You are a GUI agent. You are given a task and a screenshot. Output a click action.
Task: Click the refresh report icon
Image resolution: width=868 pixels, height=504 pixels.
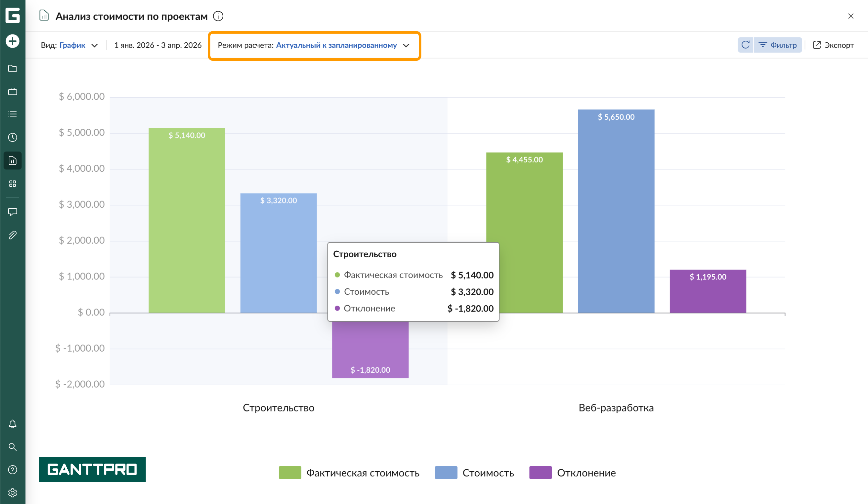(x=745, y=45)
